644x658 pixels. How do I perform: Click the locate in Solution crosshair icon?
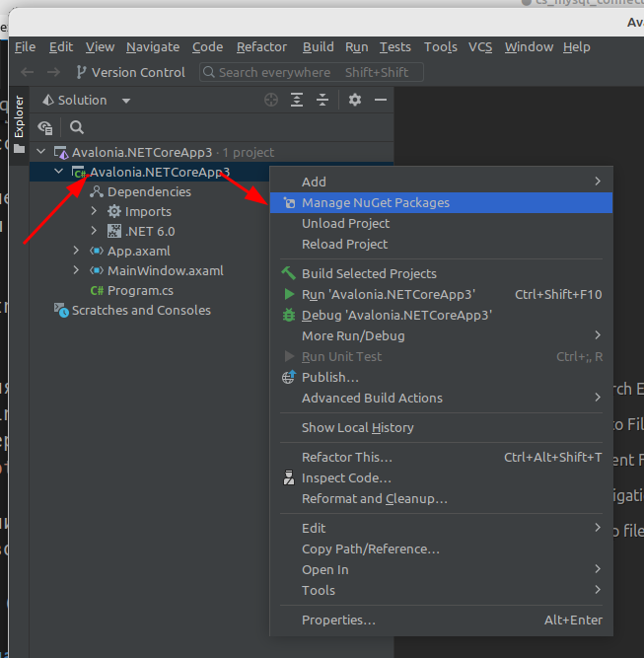coord(271,100)
